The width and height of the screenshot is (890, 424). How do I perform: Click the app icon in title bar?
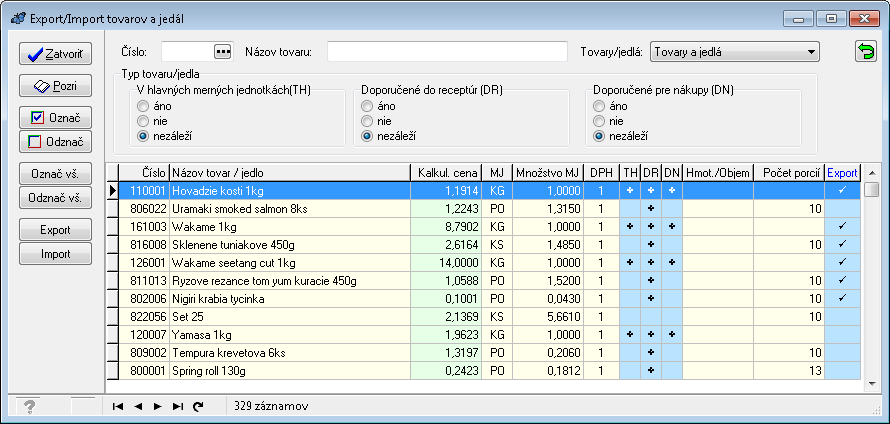click(18, 18)
